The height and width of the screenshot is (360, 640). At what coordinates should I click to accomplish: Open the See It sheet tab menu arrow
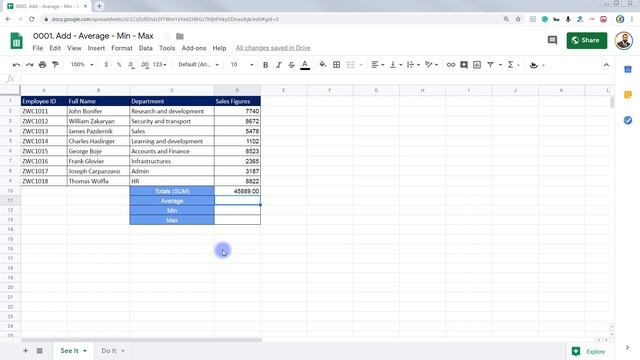85,351
